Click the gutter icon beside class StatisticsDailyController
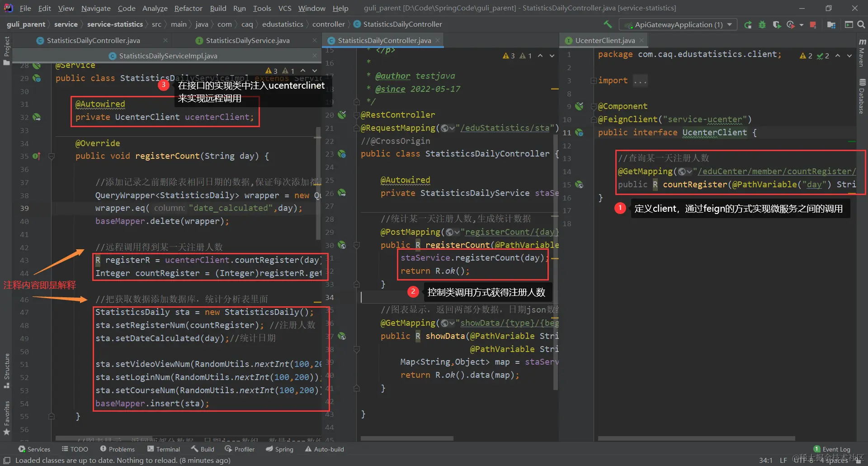This screenshot has height=466, width=868. pos(342,154)
